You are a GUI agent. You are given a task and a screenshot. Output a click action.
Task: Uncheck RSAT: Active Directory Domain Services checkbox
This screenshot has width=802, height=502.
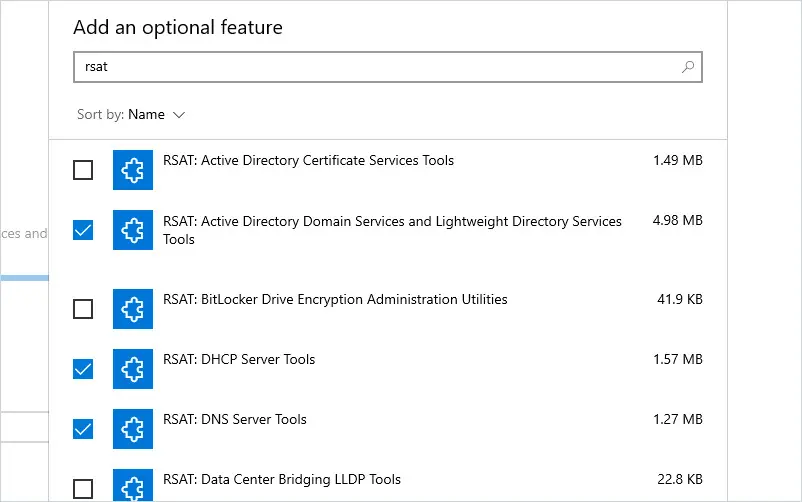(83, 230)
